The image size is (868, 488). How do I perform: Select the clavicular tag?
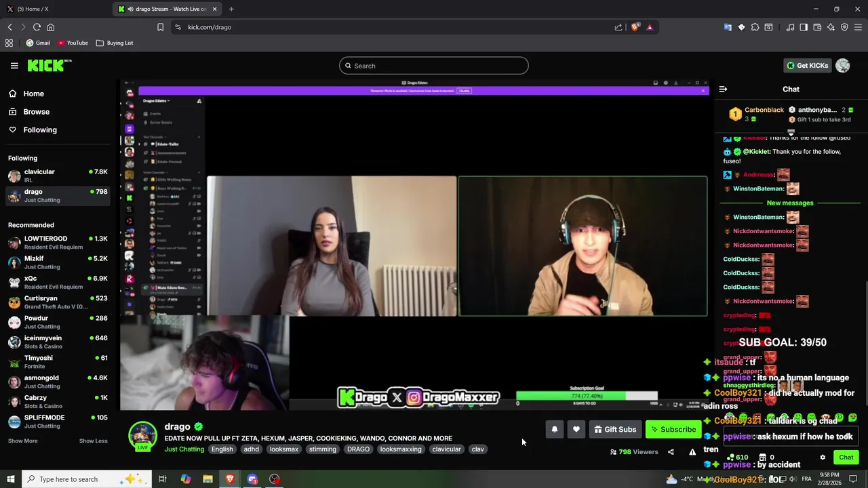click(x=446, y=449)
